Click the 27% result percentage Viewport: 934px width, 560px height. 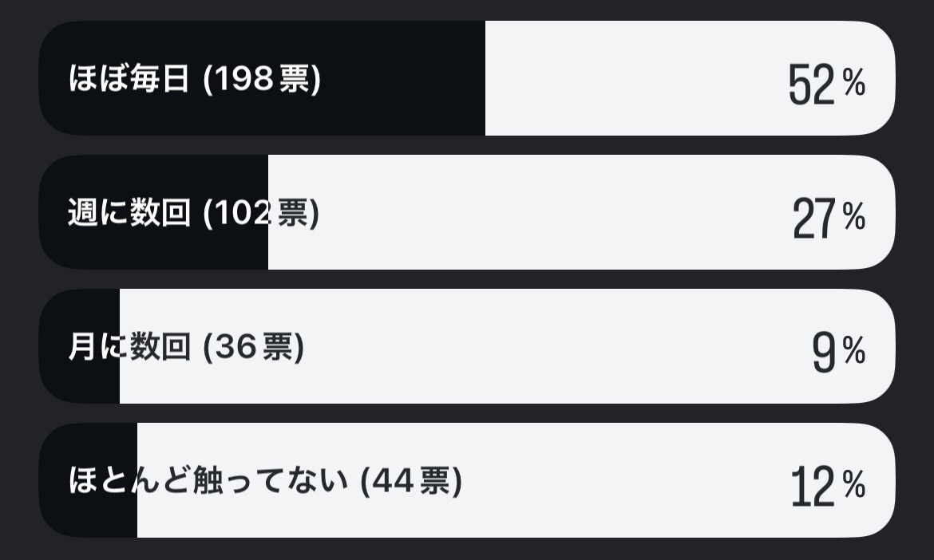pyautogui.click(x=829, y=218)
